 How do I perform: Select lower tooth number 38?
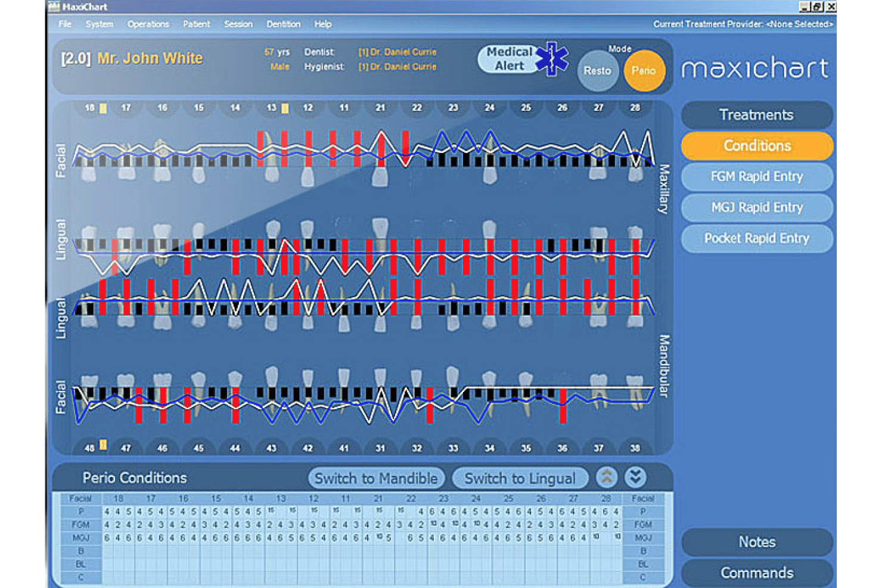point(635,448)
